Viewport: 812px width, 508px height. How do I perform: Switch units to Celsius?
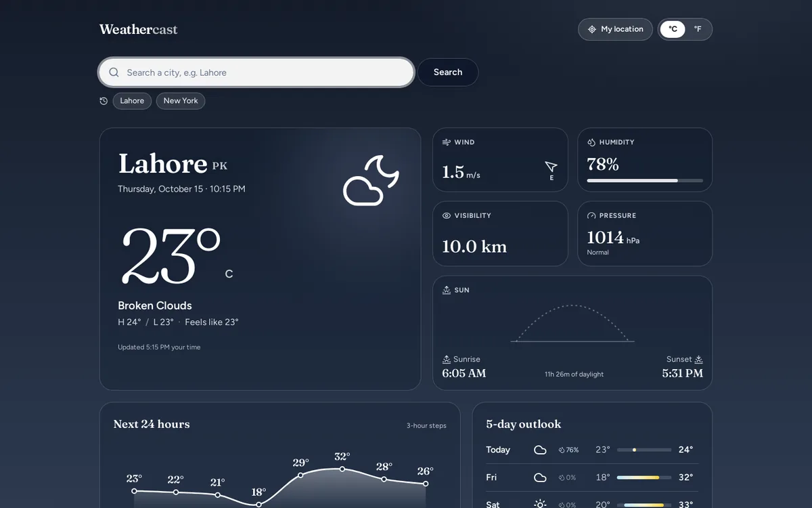(673, 29)
